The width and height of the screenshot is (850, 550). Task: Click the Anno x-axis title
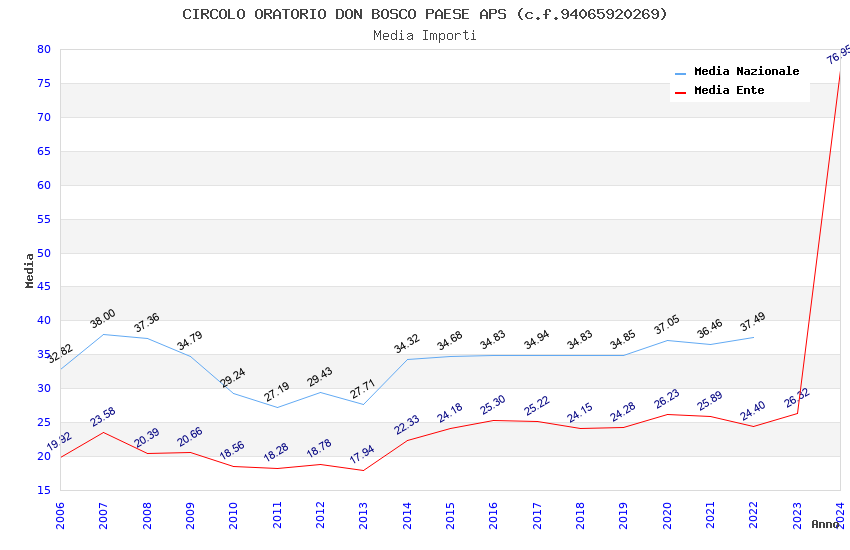(825, 524)
